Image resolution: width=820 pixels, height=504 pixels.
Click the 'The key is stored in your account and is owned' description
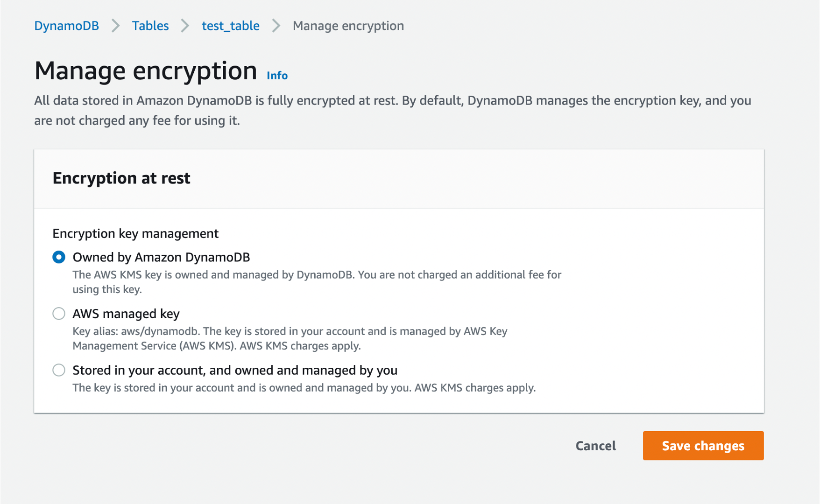pos(304,388)
